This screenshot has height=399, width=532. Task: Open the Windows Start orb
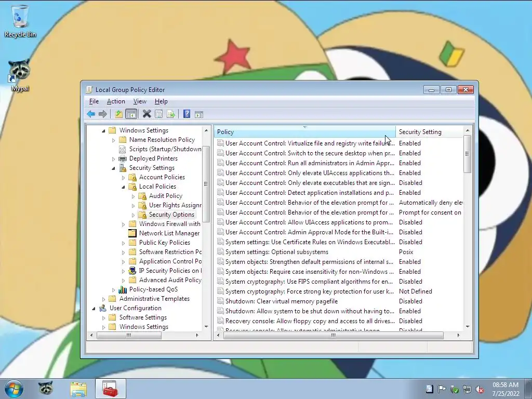[x=14, y=389]
